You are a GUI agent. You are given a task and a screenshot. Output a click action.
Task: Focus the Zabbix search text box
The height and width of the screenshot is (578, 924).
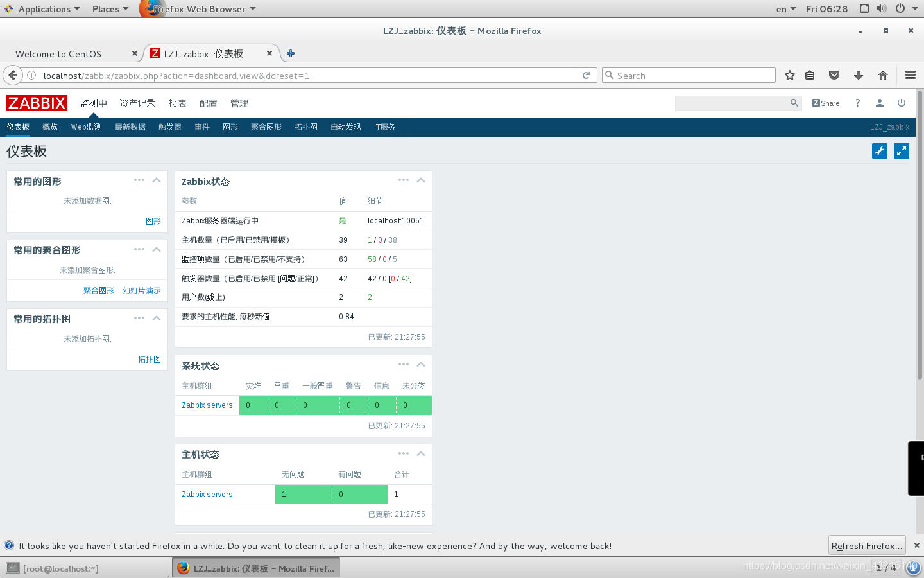tap(732, 103)
